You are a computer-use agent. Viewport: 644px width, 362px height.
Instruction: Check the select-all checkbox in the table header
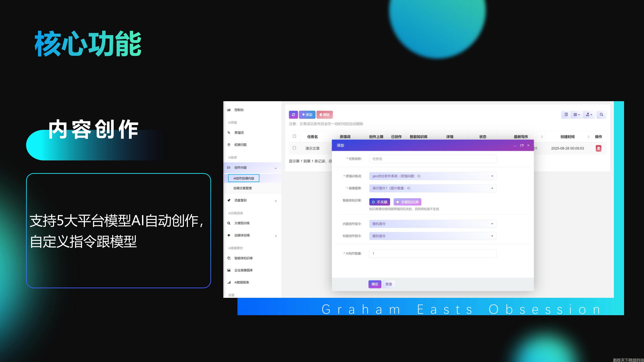tap(294, 136)
